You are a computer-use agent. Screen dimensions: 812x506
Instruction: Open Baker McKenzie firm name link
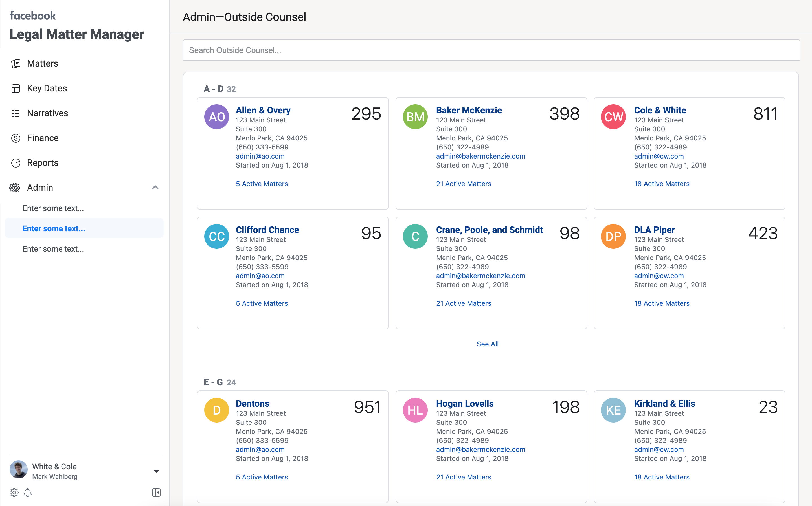click(469, 110)
